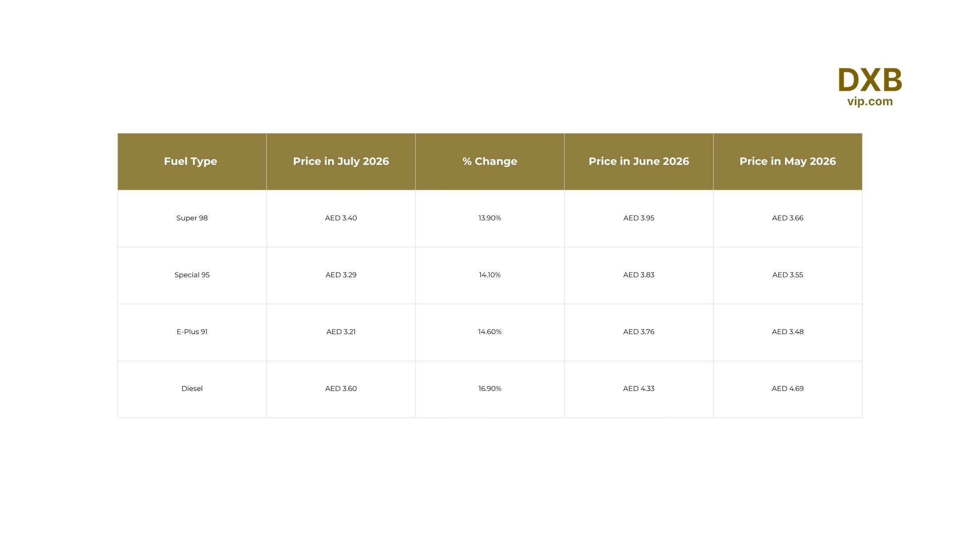The height and width of the screenshot is (551, 980).
Task: Select the % Change column header
Action: 490,161
